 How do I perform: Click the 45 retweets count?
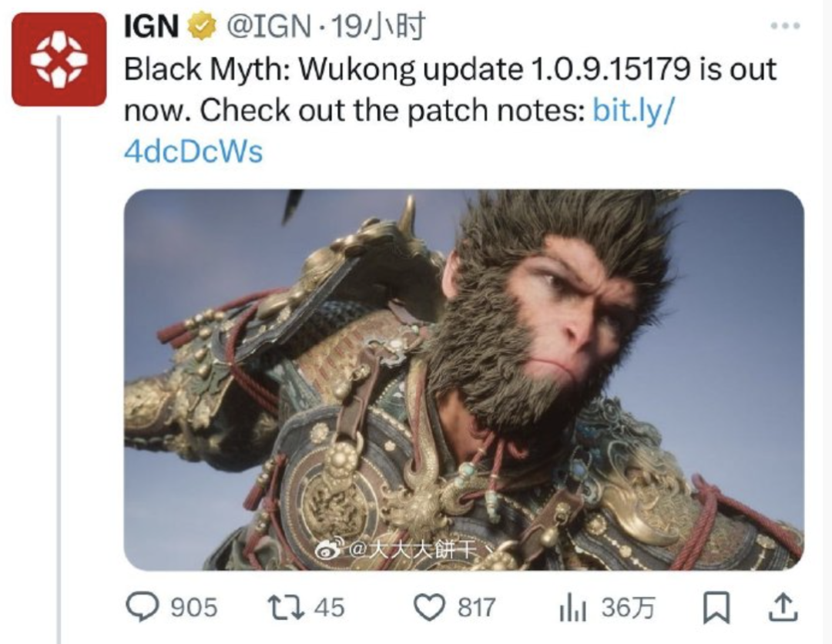pos(330,608)
